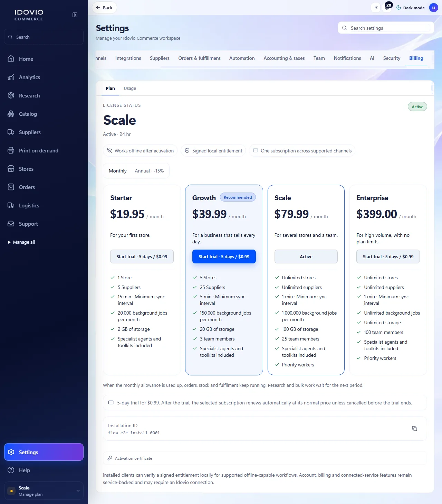Expand Manage all in sidebar
Image resolution: width=442 pixels, height=504 pixels.
(x=21, y=242)
